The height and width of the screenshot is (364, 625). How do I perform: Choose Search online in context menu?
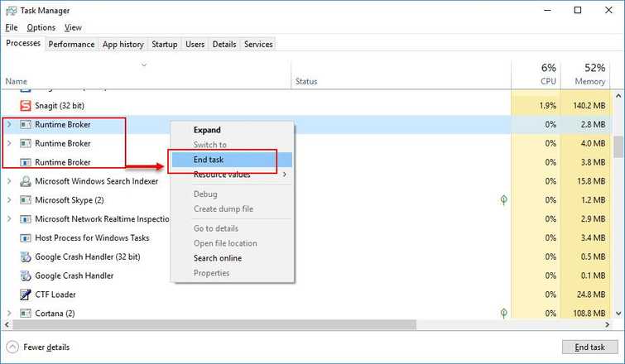coord(232,258)
